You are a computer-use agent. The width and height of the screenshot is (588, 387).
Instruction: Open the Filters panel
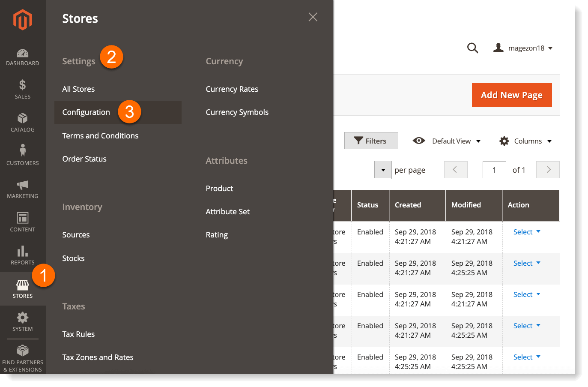point(371,141)
